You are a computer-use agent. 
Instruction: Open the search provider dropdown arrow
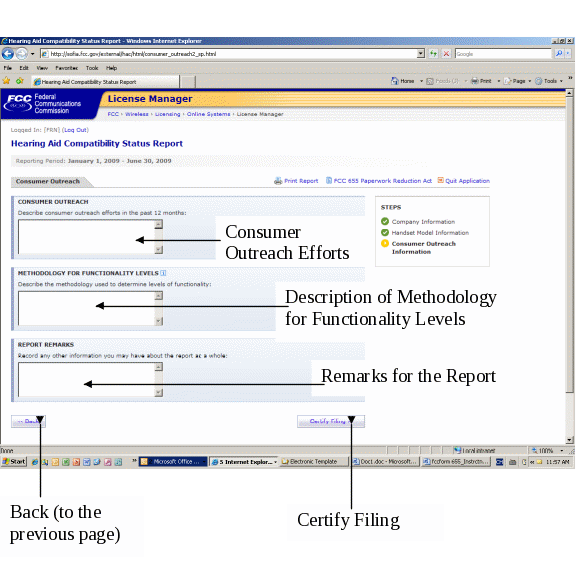(568, 54)
